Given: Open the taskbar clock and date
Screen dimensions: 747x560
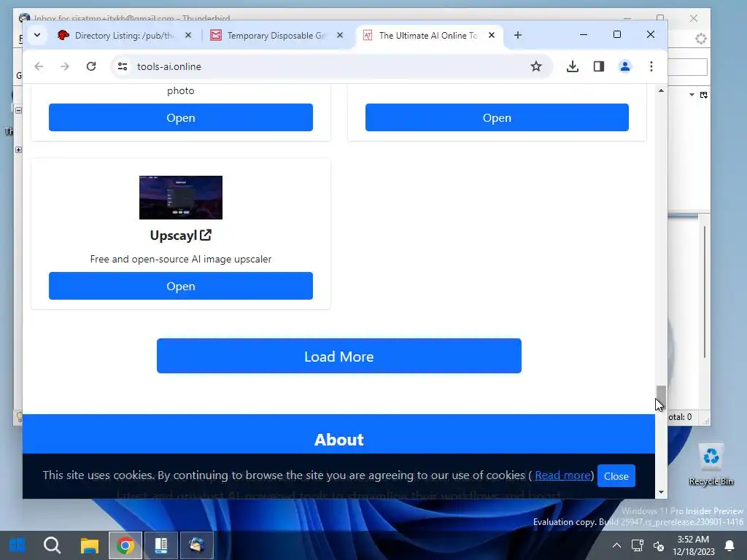Looking at the screenshot, I should pyautogui.click(x=693, y=545).
